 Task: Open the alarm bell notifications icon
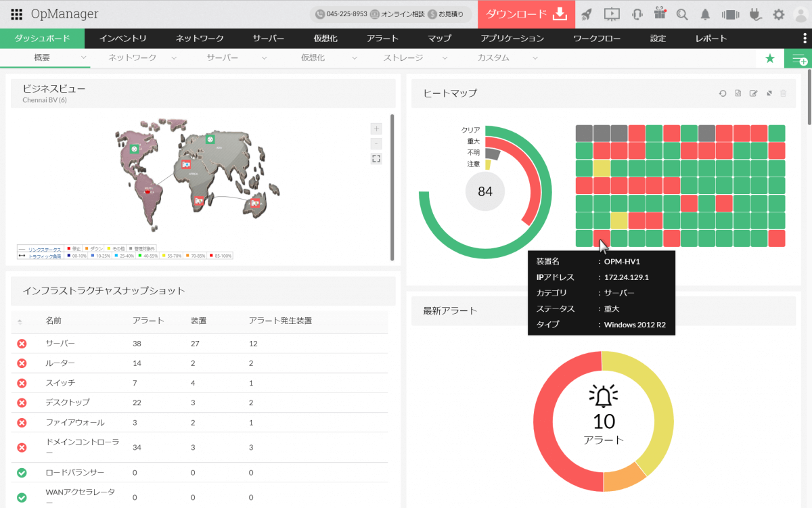(x=705, y=14)
